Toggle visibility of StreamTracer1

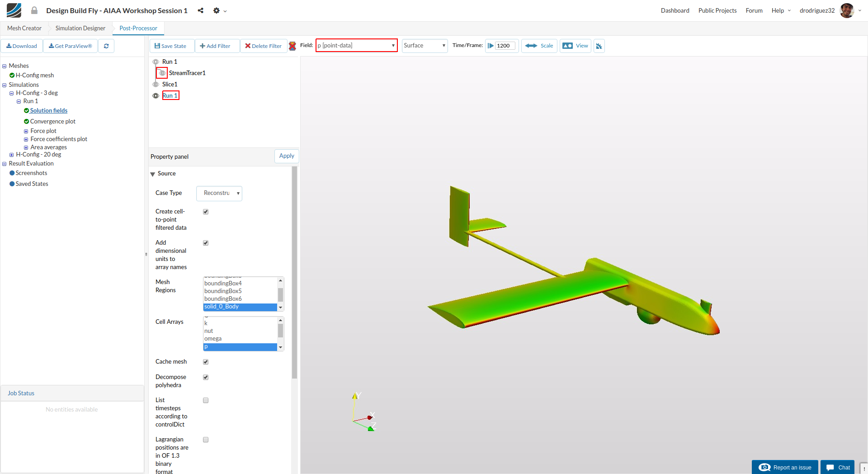click(x=162, y=73)
